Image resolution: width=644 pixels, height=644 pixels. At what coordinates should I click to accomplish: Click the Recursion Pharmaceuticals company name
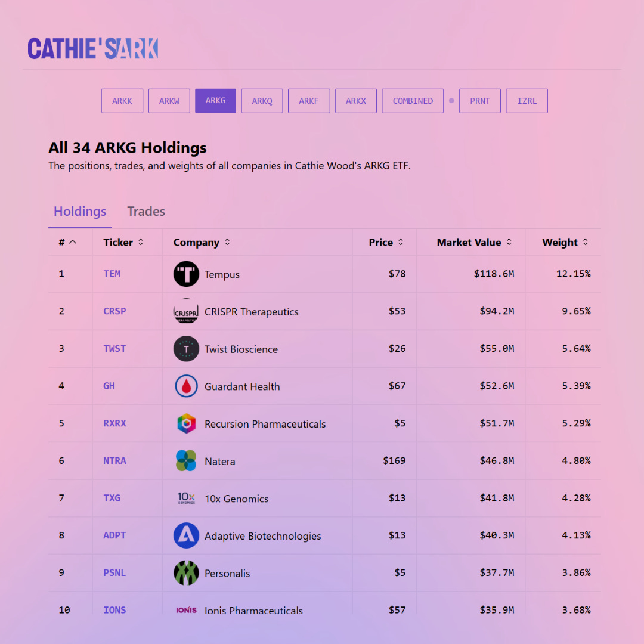coord(265,425)
